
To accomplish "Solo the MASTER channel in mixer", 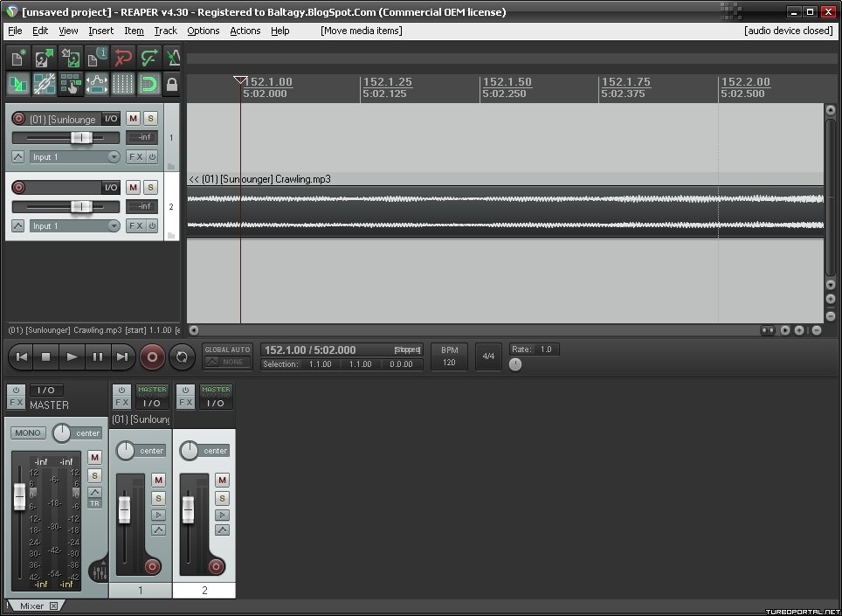I will point(94,476).
